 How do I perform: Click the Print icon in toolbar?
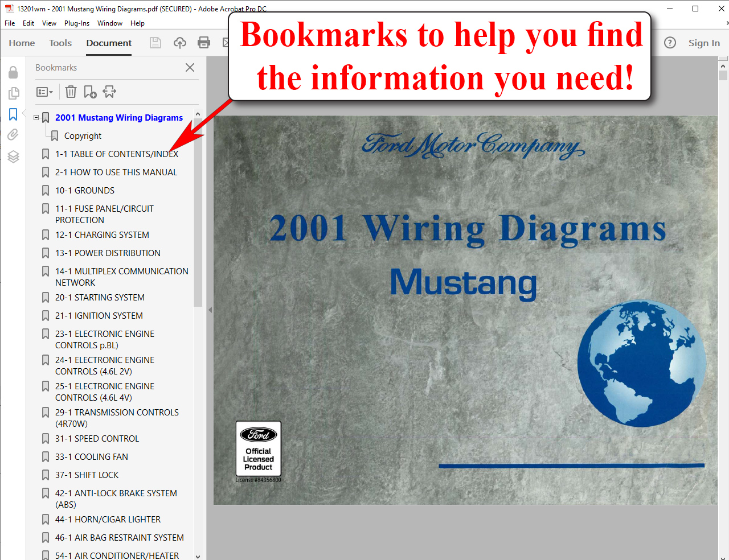tap(204, 43)
